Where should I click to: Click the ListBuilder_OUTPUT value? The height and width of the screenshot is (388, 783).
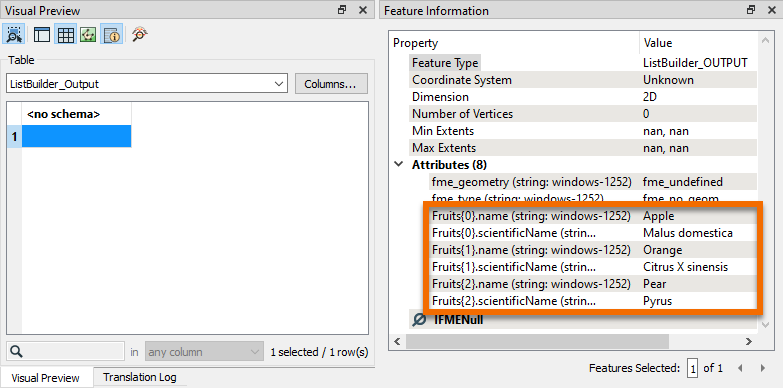695,63
